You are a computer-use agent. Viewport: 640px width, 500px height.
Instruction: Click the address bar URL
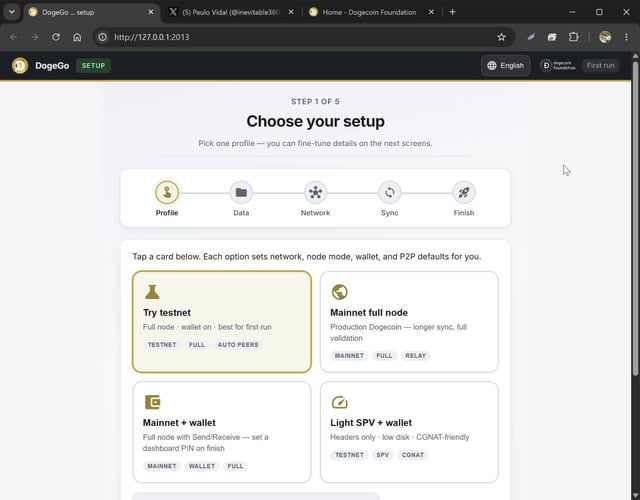[x=151, y=37]
